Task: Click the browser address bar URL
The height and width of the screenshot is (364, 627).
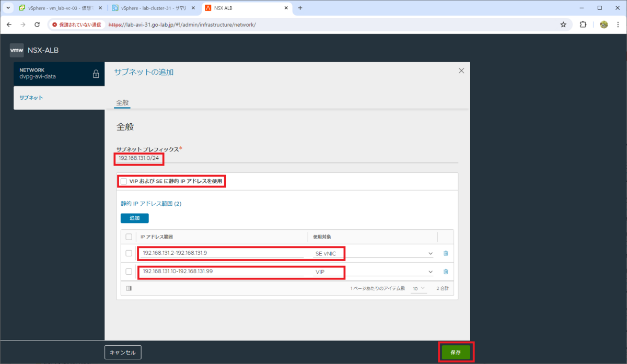Action: click(x=182, y=25)
